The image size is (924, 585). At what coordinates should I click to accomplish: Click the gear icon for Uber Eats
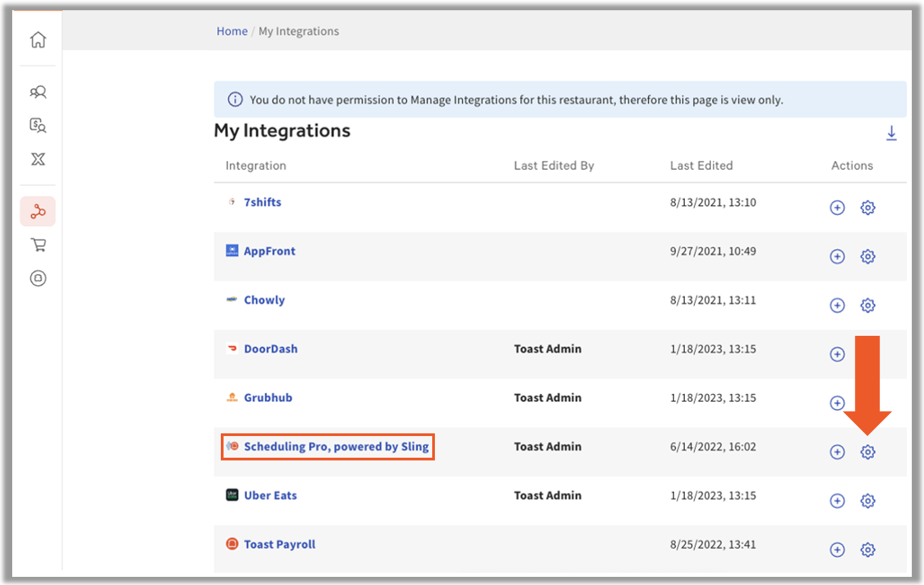click(868, 501)
